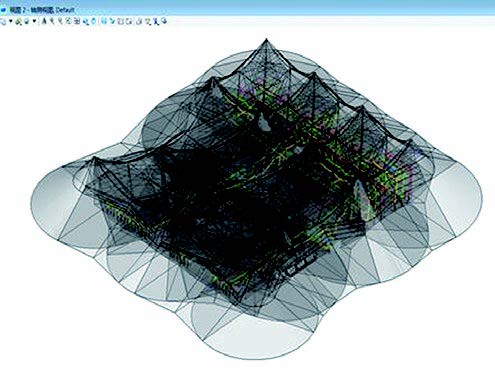The image size is (495, 385).
Task: Expand the dropdown arrow beside View Attributes
Action: click(11, 21)
